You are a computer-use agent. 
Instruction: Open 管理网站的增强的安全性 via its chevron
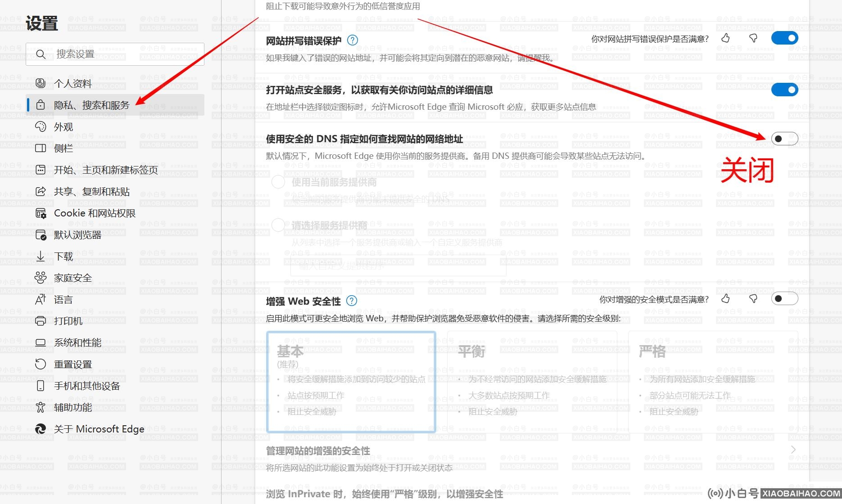pos(793,450)
